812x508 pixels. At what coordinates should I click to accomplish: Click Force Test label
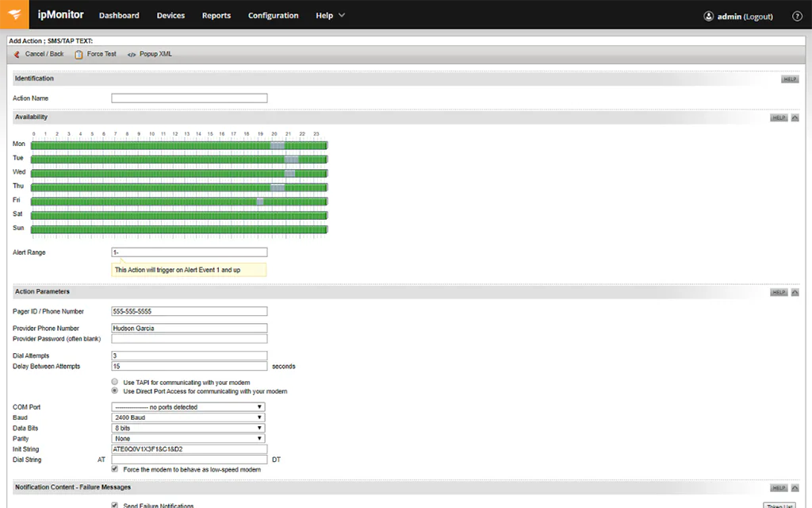coord(101,54)
